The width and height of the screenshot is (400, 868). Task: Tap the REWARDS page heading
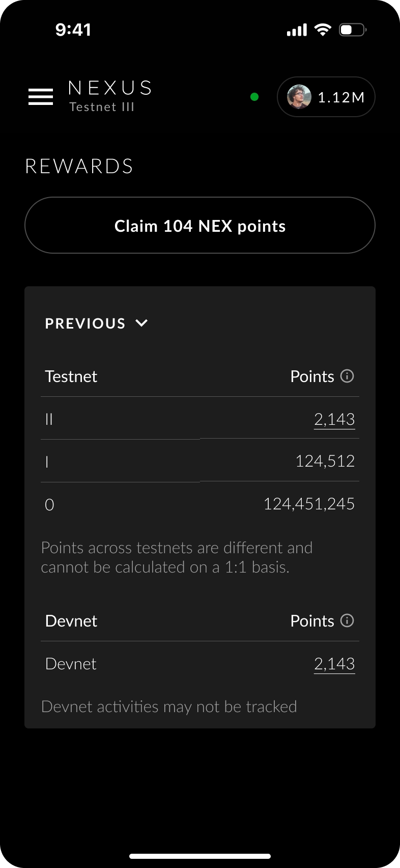coord(79,166)
